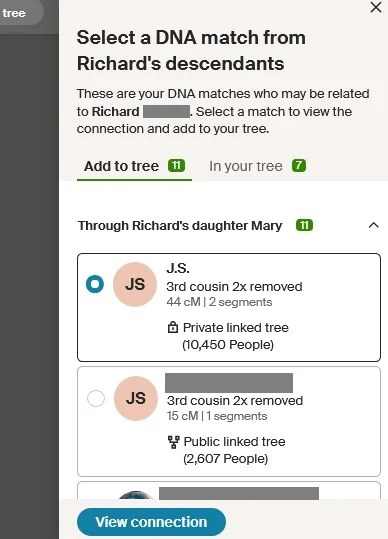388x539 pixels.
Task: Collapse the Through Richard's daughter Mary section
Action: click(374, 226)
